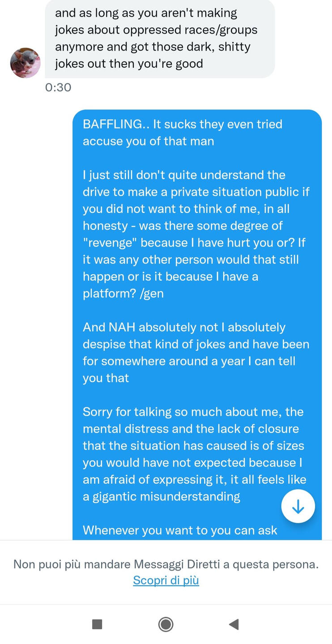Tap the paragraph starting "And NAH absolutely not"

point(196,352)
